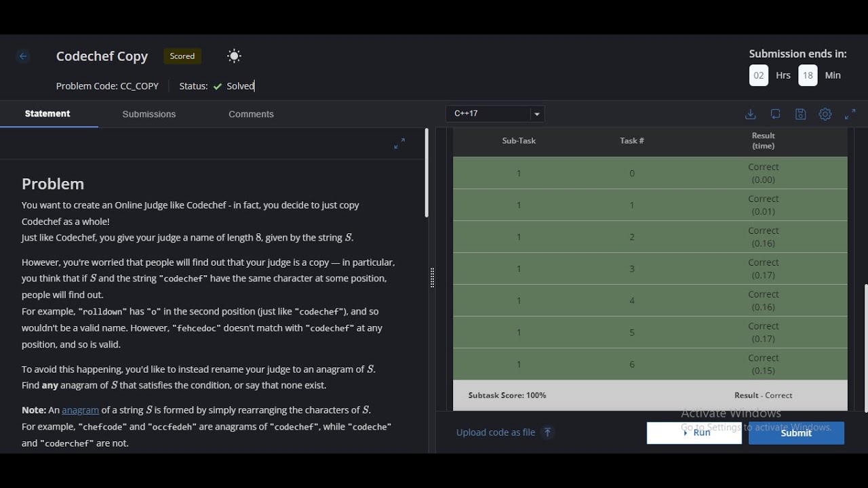Click the panel divider drag handle

click(432, 278)
